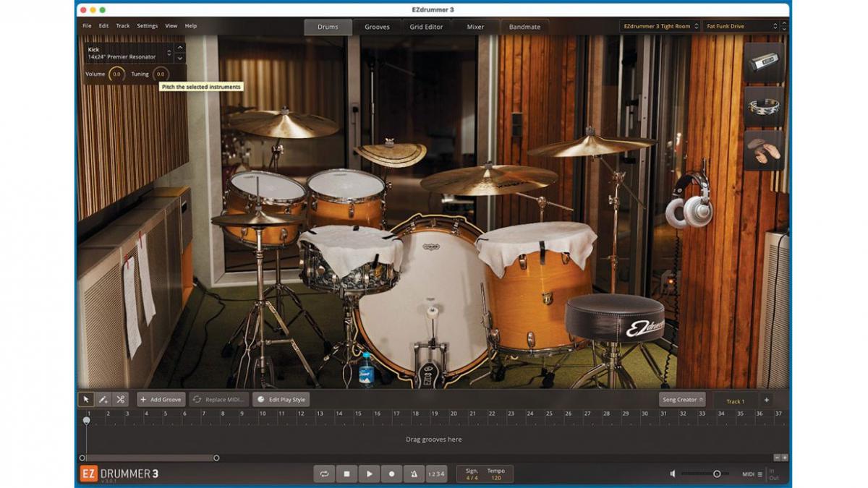This screenshot has height=488, width=868.
Task: Select previous instrument with up chevron
Action: tap(180, 48)
